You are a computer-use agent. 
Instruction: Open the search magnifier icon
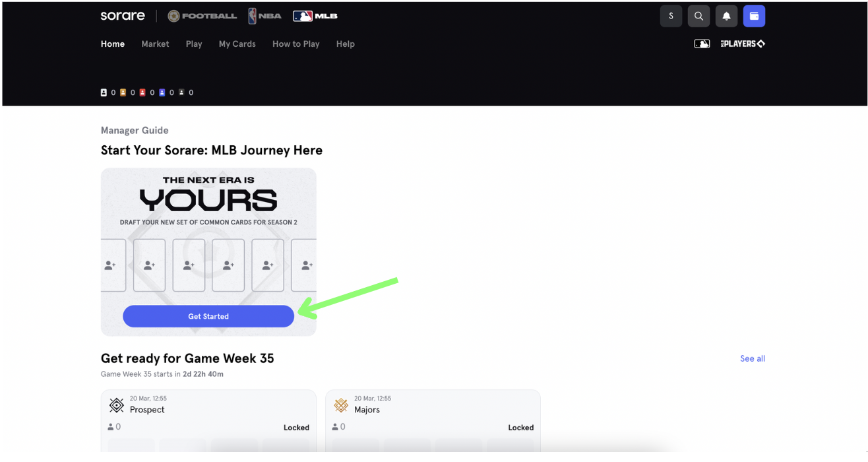pyautogui.click(x=698, y=16)
